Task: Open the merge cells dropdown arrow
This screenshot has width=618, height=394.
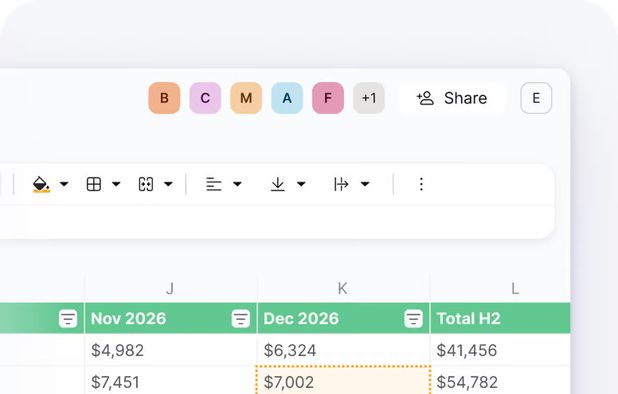Action: pyautogui.click(x=168, y=184)
